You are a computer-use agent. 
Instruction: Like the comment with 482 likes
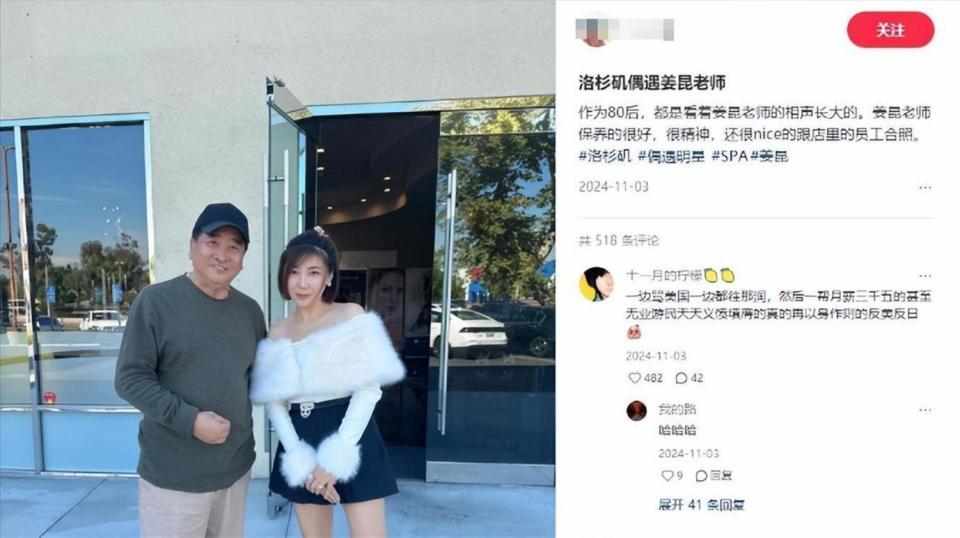click(645, 378)
